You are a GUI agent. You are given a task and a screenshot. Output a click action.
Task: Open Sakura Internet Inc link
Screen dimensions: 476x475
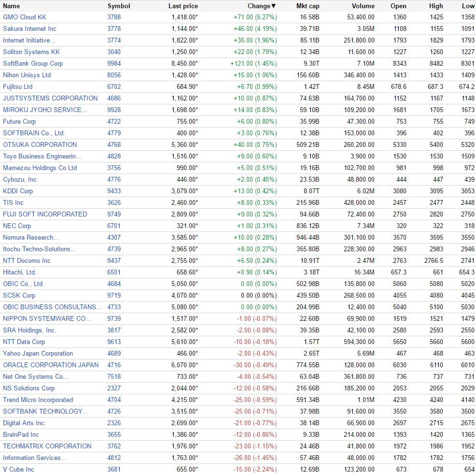[29, 29]
